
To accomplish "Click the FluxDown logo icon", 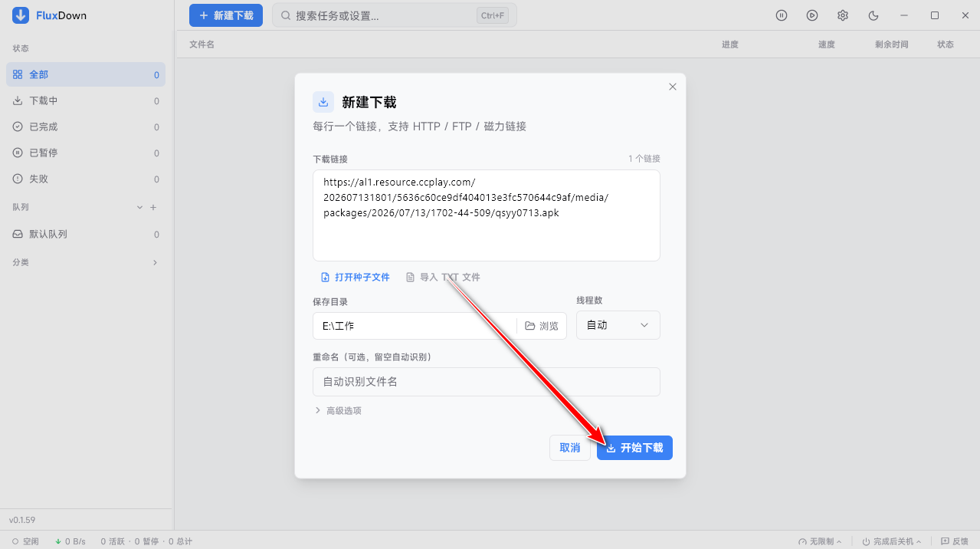I will (21, 15).
